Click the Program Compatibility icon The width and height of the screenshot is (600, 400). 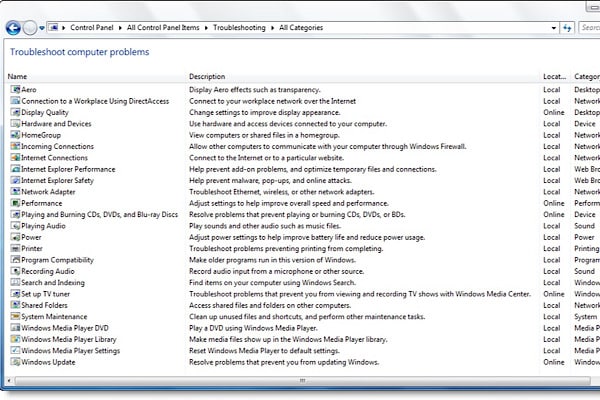[15, 260]
